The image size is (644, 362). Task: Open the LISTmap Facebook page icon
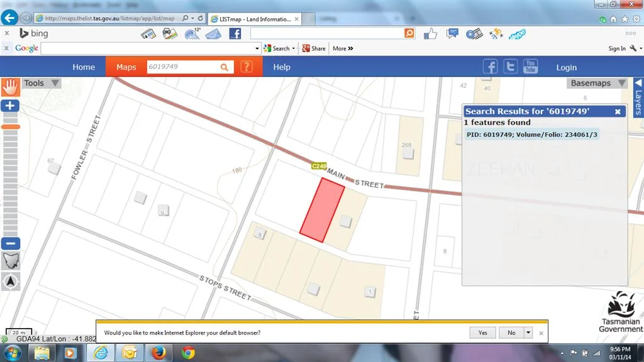[490, 66]
